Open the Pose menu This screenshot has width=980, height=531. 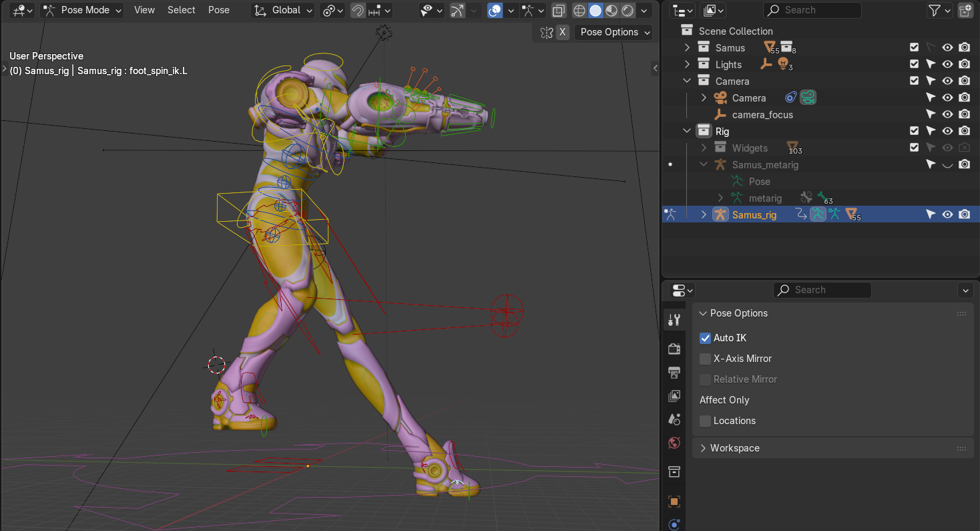pyautogui.click(x=218, y=10)
